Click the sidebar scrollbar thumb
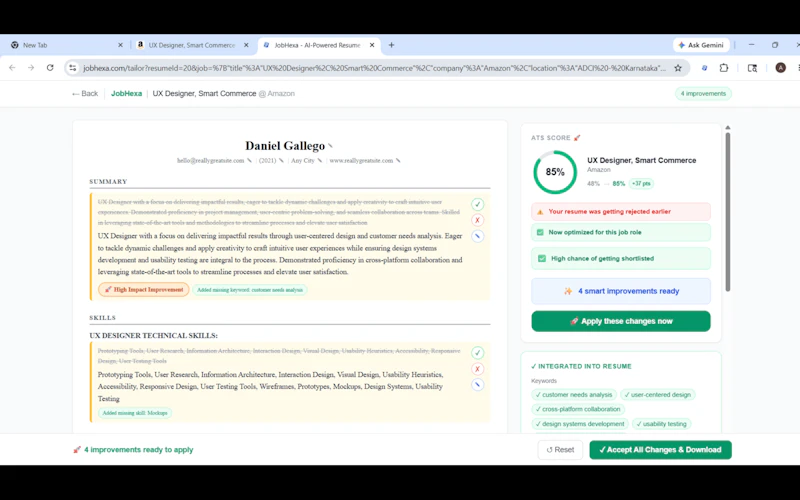 click(728, 212)
